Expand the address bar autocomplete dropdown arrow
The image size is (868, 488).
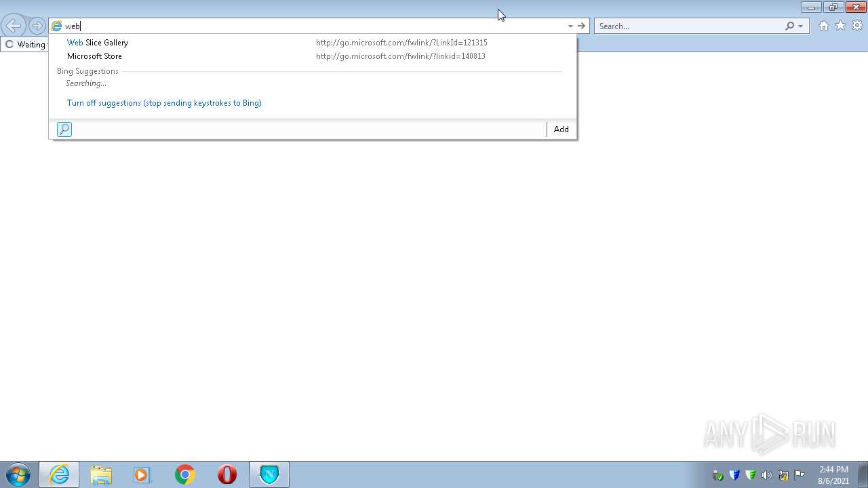click(570, 26)
